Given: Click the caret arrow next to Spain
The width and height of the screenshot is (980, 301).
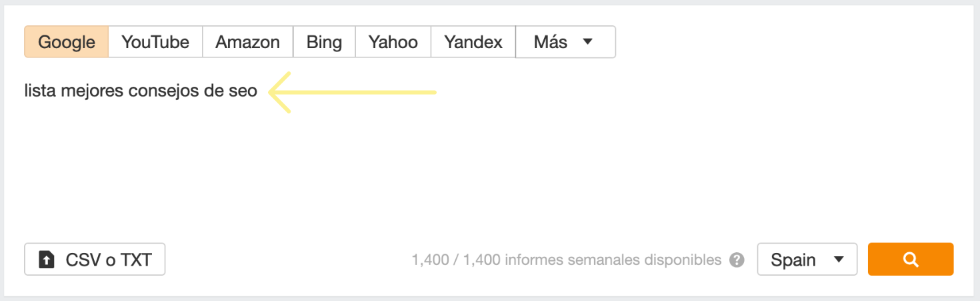Looking at the screenshot, I should (839, 260).
